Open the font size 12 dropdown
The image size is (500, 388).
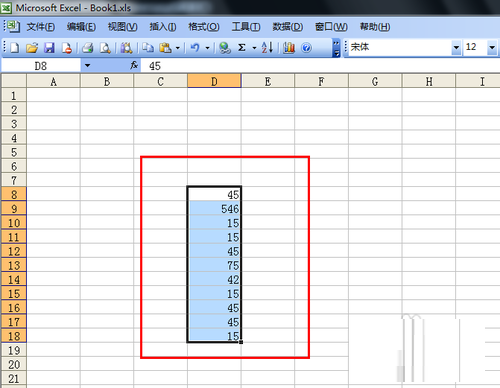point(492,47)
